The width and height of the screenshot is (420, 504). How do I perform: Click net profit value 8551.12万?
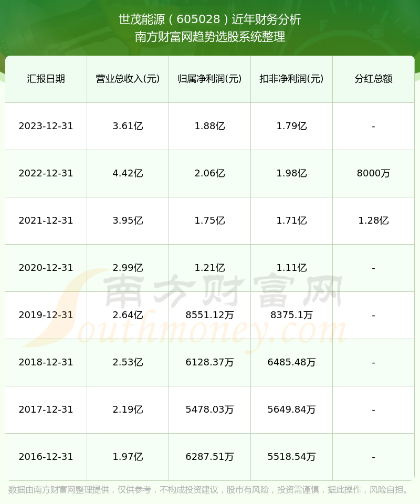[x=210, y=315]
